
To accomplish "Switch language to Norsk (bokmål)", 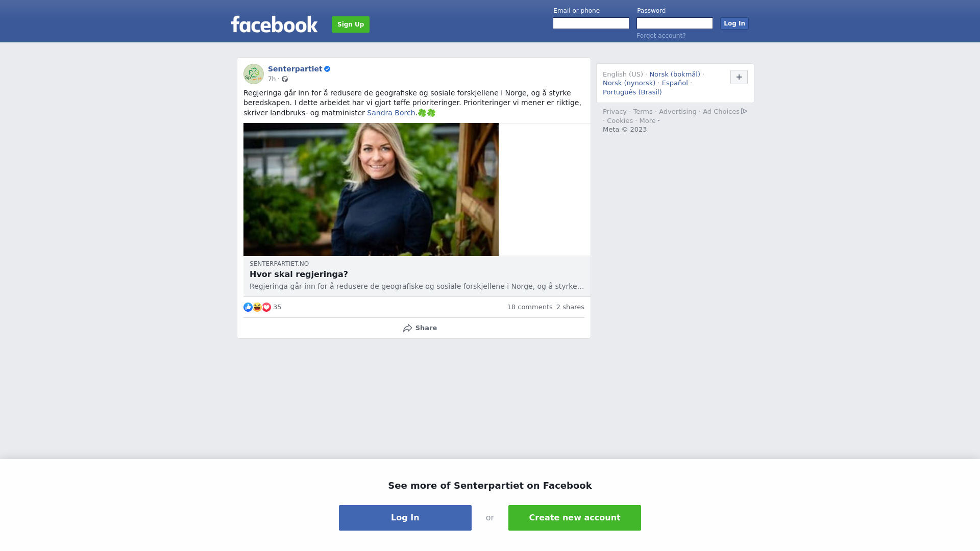I will [675, 74].
